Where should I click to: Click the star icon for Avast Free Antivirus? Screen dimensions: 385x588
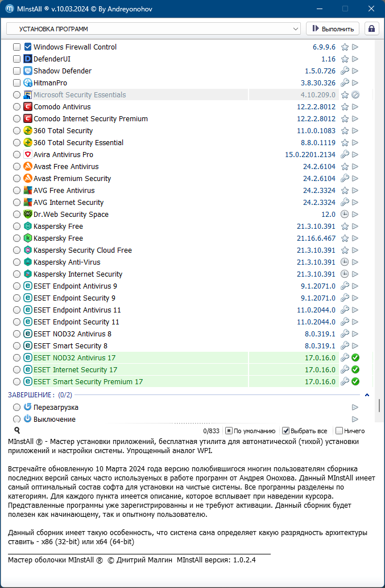(345, 167)
